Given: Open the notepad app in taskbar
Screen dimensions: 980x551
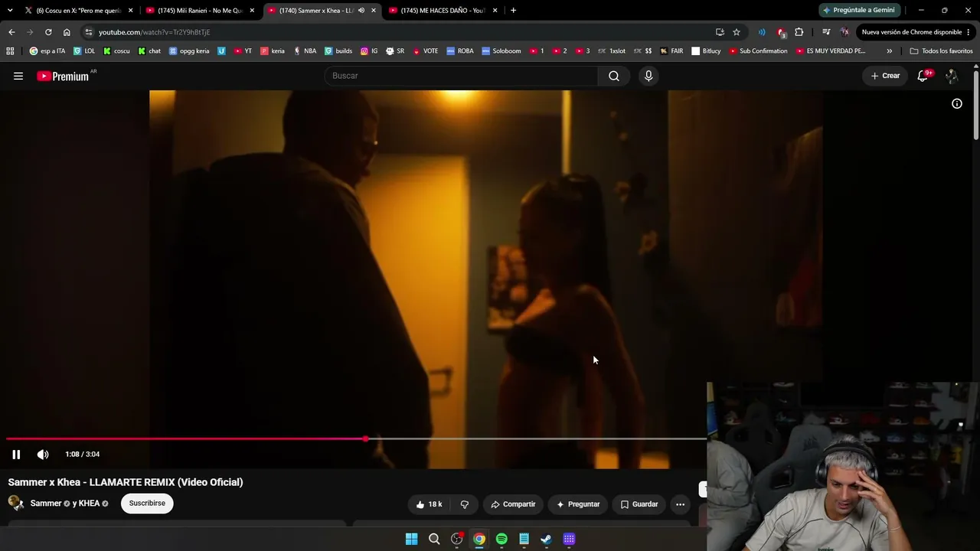Looking at the screenshot, I should [x=524, y=539].
